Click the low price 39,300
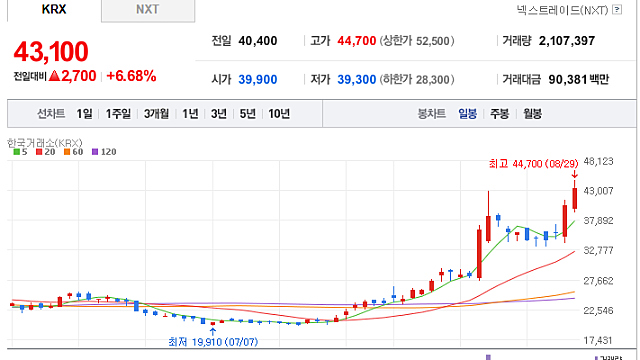 [x=356, y=79]
